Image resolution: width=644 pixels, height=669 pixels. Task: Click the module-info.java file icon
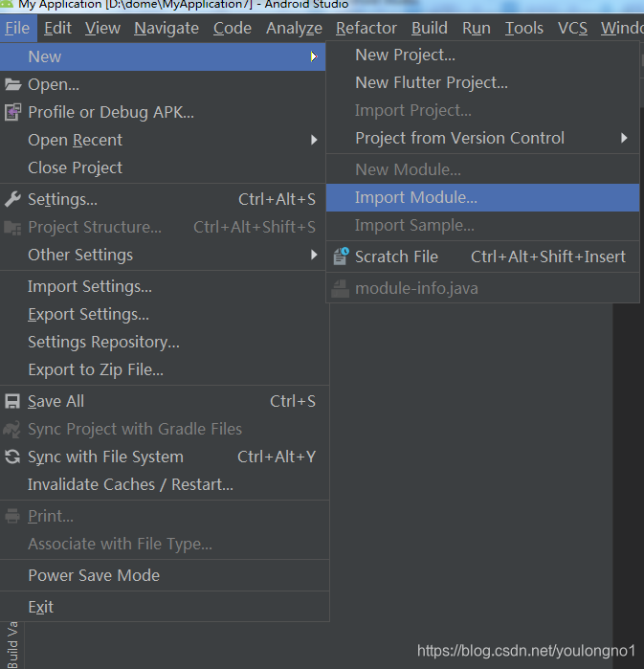click(x=341, y=288)
